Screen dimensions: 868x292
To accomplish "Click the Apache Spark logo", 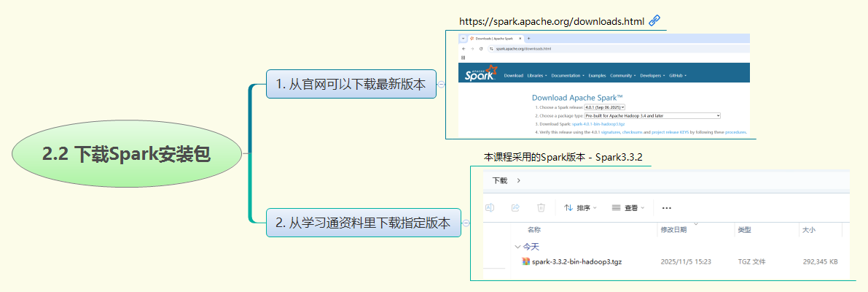I will (x=481, y=73).
